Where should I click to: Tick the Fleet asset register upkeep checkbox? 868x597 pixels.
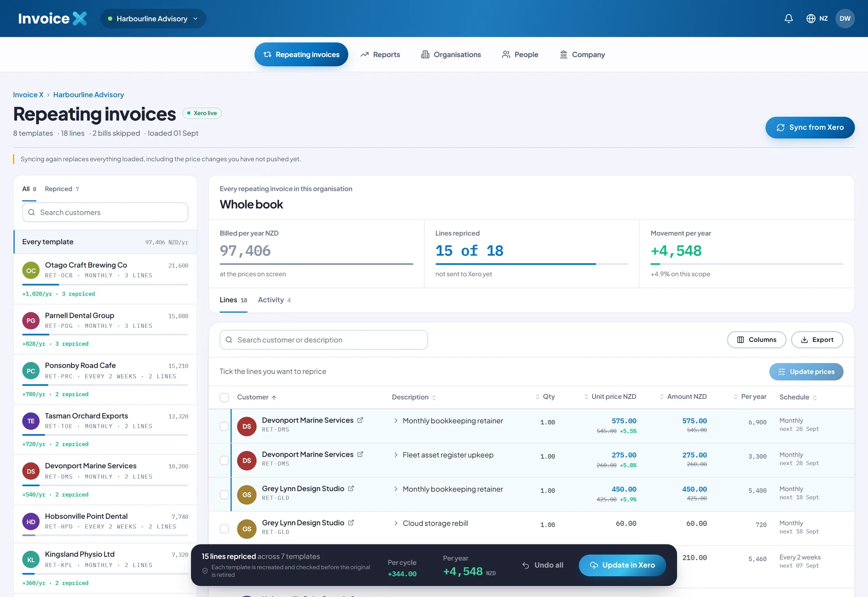[x=224, y=461]
